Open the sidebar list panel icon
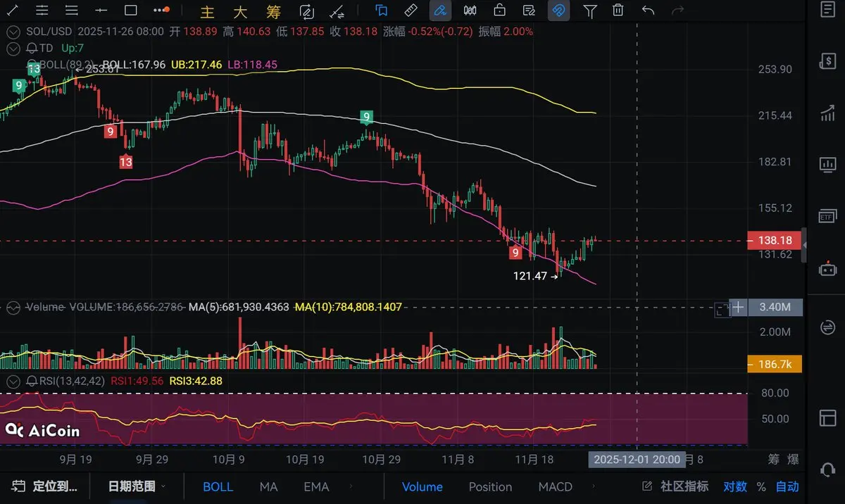845x504 pixels. 827,10
